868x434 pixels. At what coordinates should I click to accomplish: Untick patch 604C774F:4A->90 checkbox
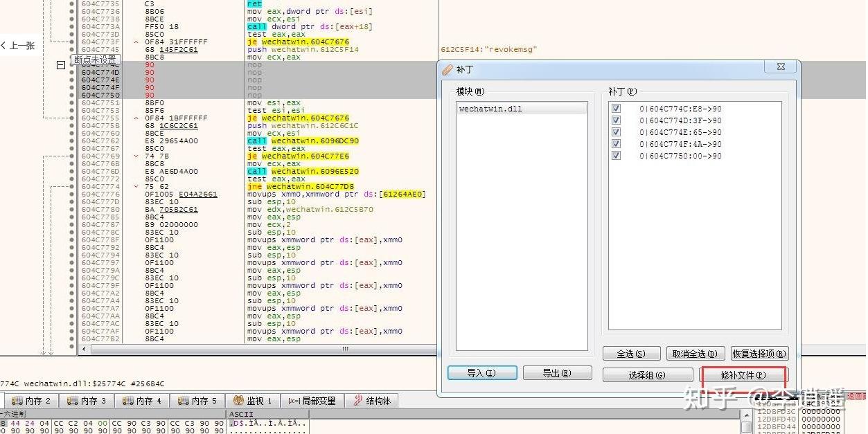pyautogui.click(x=617, y=144)
